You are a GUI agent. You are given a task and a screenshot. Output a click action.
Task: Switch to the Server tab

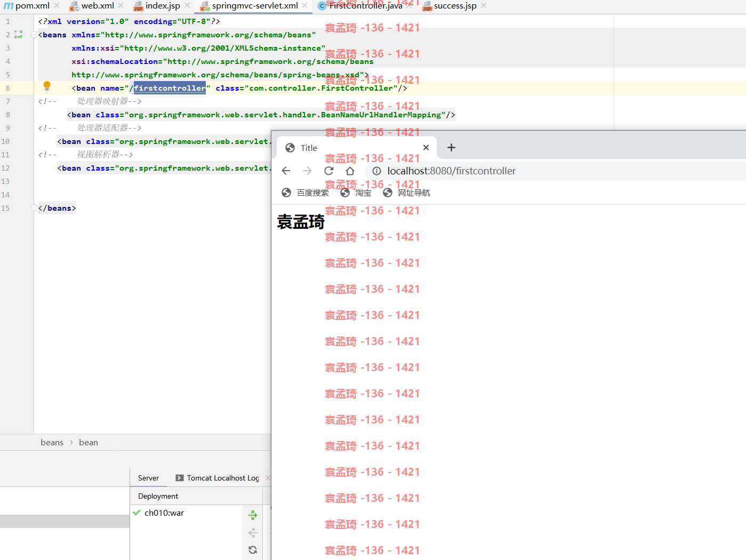coord(148,478)
